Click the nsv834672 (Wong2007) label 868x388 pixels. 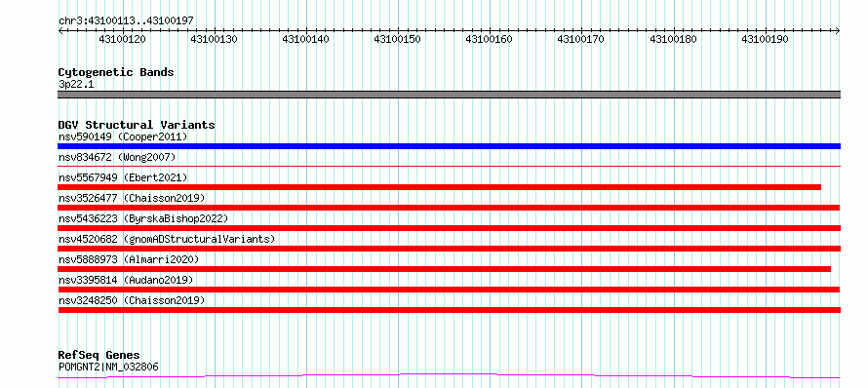tap(117, 157)
